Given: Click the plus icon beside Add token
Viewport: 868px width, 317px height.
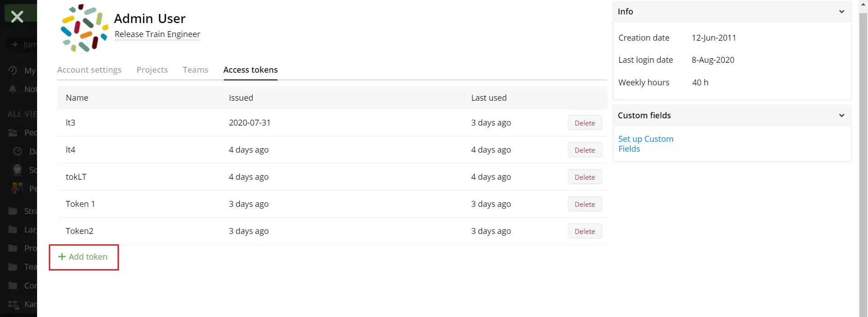Looking at the screenshot, I should coord(62,256).
